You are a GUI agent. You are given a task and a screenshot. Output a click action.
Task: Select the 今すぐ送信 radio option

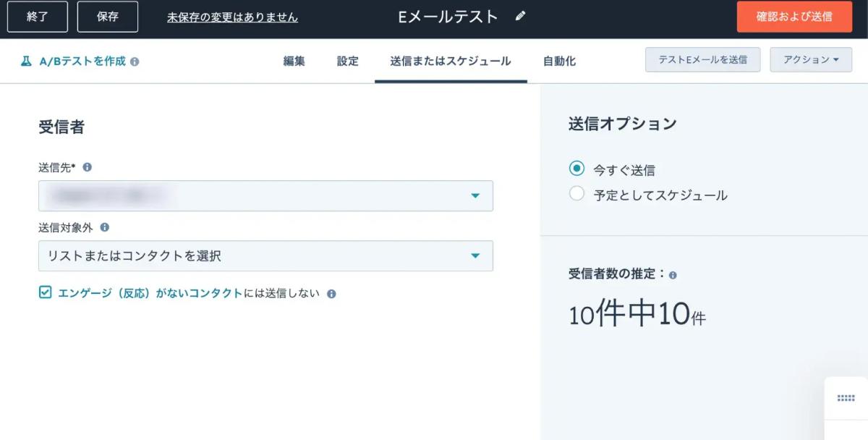pyautogui.click(x=576, y=169)
